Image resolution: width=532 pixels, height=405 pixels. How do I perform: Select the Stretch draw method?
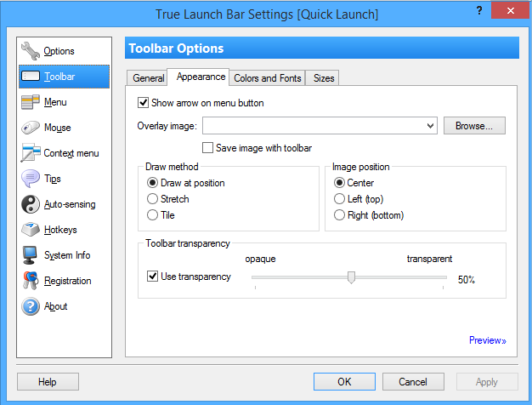[153, 199]
